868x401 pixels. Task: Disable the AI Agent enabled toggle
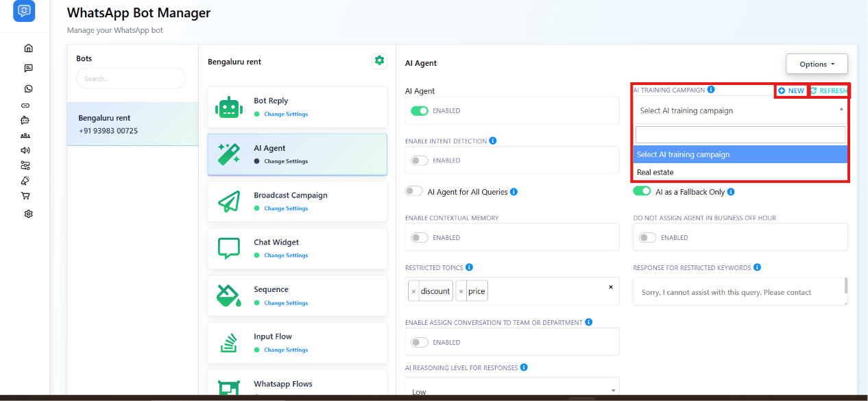click(x=420, y=110)
